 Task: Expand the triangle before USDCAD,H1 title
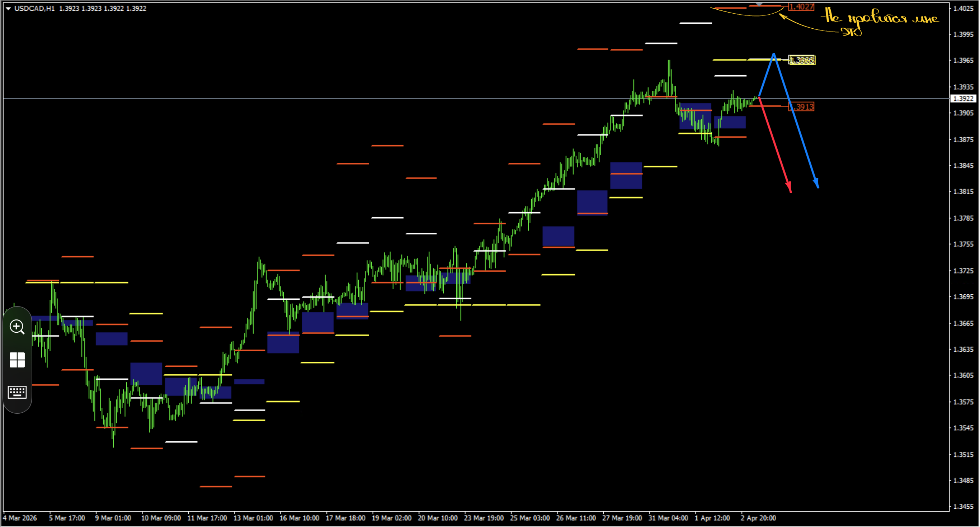pos(8,8)
